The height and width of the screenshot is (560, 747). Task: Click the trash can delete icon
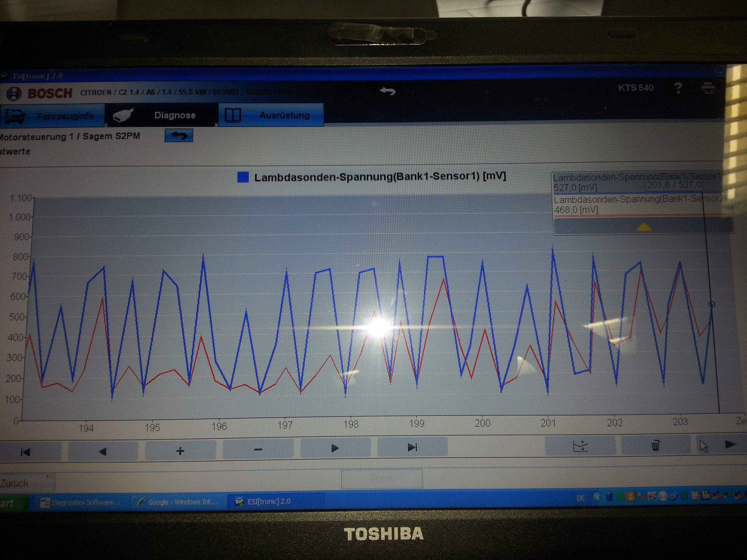click(655, 446)
